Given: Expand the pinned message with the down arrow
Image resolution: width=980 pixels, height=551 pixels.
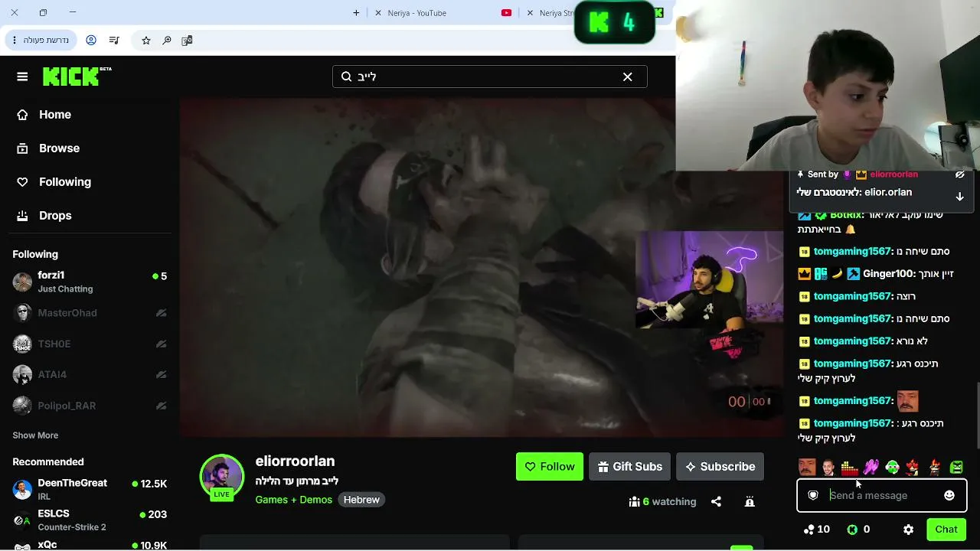Looking at the screenshot, I should coord(959,197).
